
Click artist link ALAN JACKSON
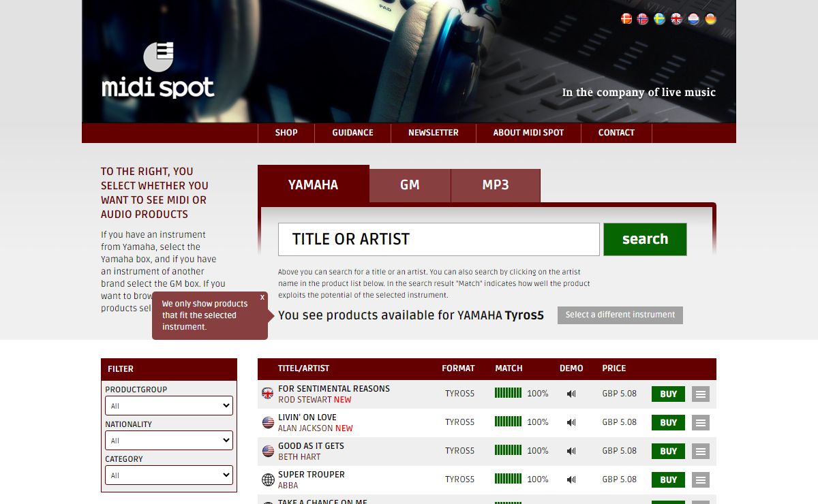coord(305,428)
